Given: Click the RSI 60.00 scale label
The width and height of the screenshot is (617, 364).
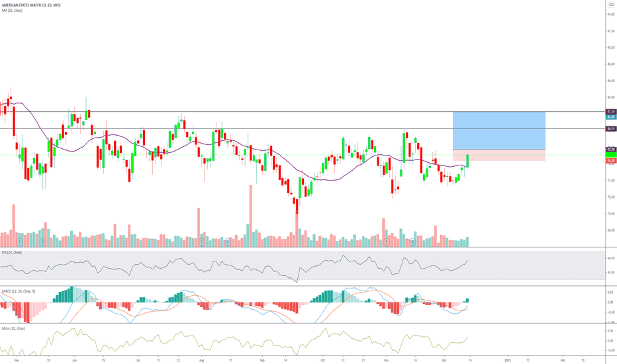Looking at the screenshot, I should coord(610,259).
